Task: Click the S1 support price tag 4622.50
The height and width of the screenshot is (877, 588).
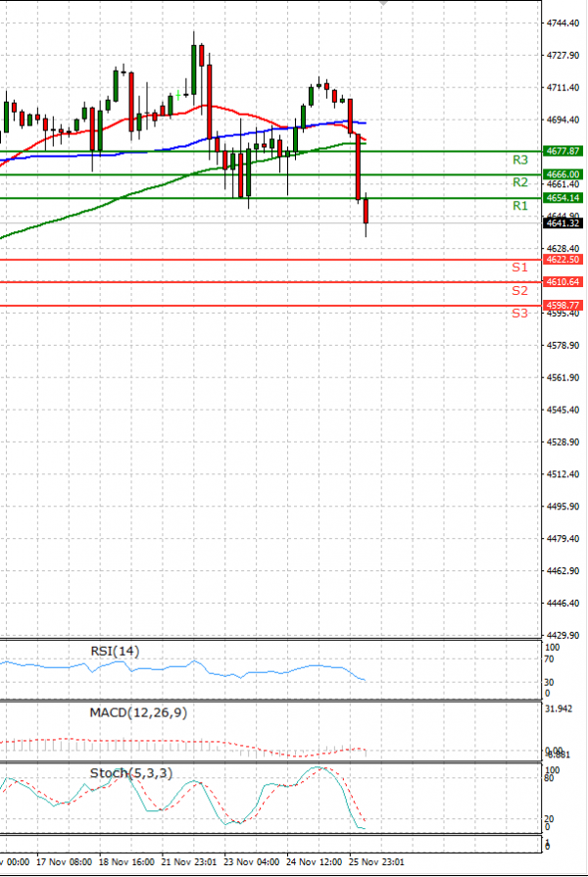Action: [x=563, y=260]
